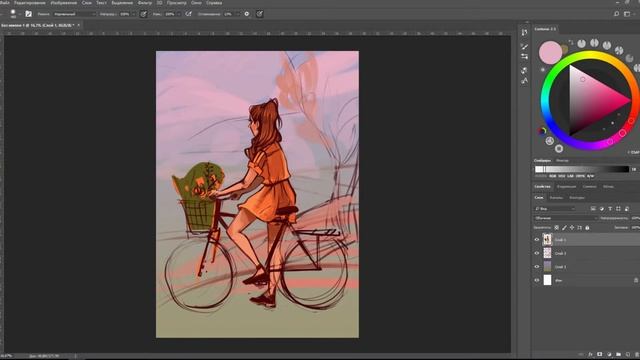The height and width of the screenshot is (360, 640).
Task: Open the sliders icon in collapsed panel dock
Action: pyautogui.click(x=524, y=56)
